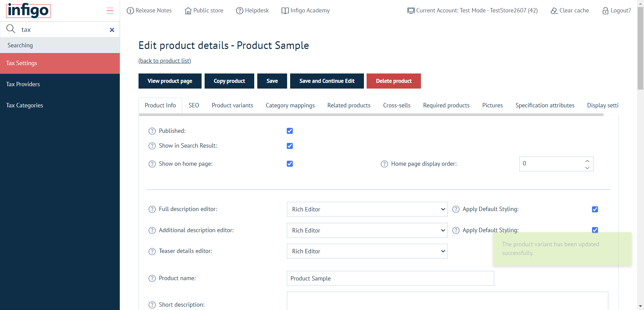Open Tax Providers in the sidebar
644x310 pixels.
click(60, 84)
